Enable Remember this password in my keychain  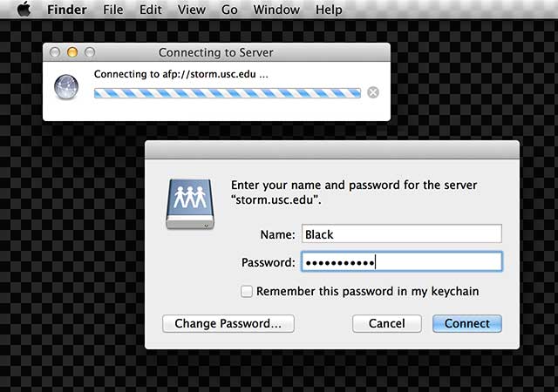tap(248, 291)
